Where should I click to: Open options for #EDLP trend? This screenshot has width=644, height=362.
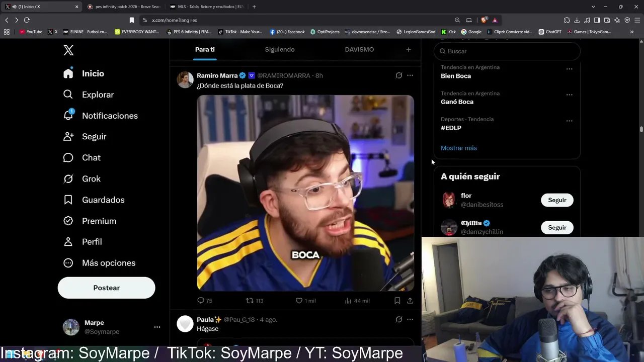click(x=569, y=121)
